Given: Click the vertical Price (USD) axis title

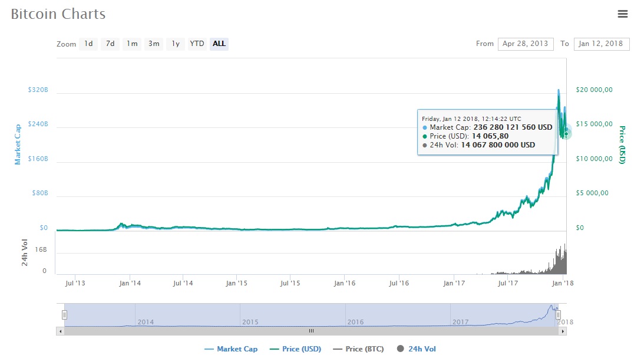Looking at the screenshot, I should (622, 145).
